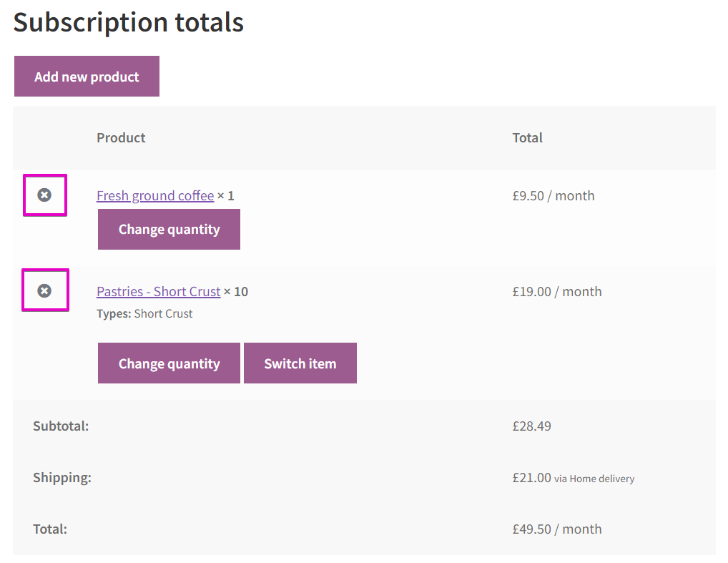This screenshot has width=728, height=563.
Task: Click the Product column header
Action: (x=121, y=138)
